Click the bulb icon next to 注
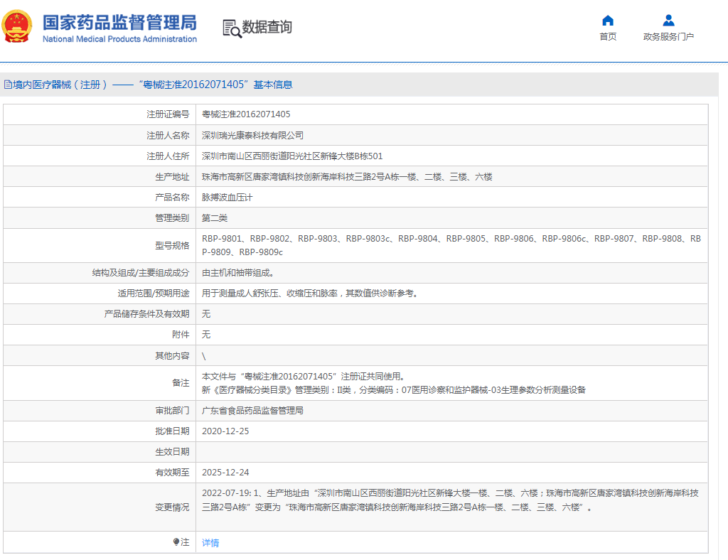Image resolution: width=728 pixels, height=560 pixels. (x=176, y=542)
